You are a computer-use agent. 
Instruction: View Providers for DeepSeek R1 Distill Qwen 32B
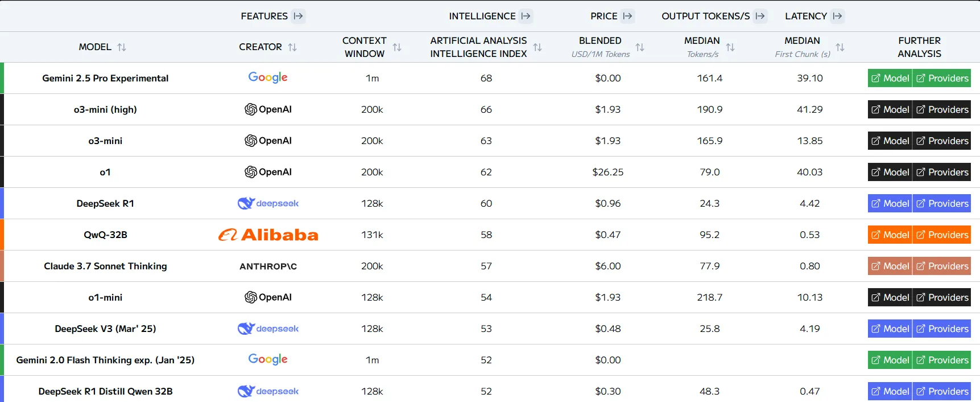[x=942, y=391]
